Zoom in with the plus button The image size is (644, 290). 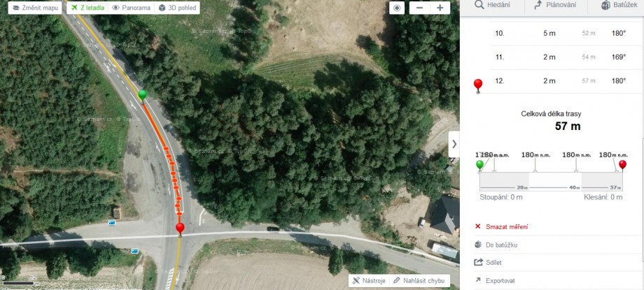pyautogui.click(x=440, y=8)
